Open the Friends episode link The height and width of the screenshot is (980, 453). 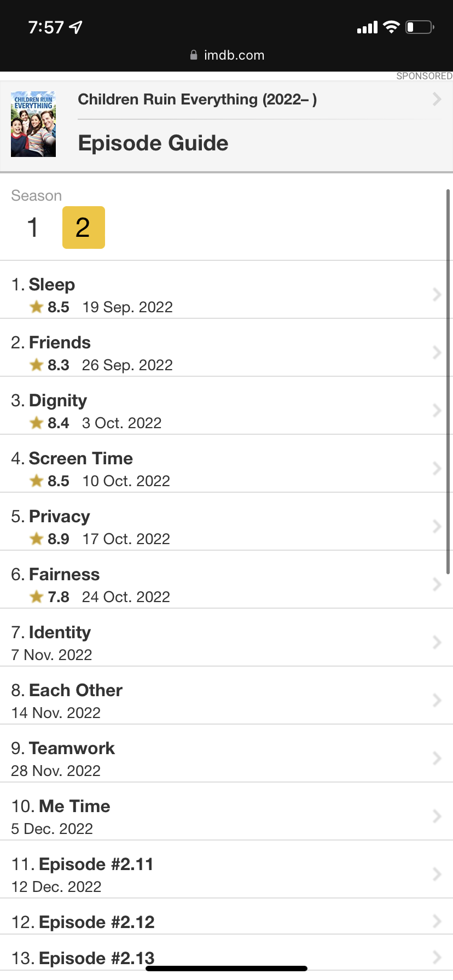pos(60,343)
